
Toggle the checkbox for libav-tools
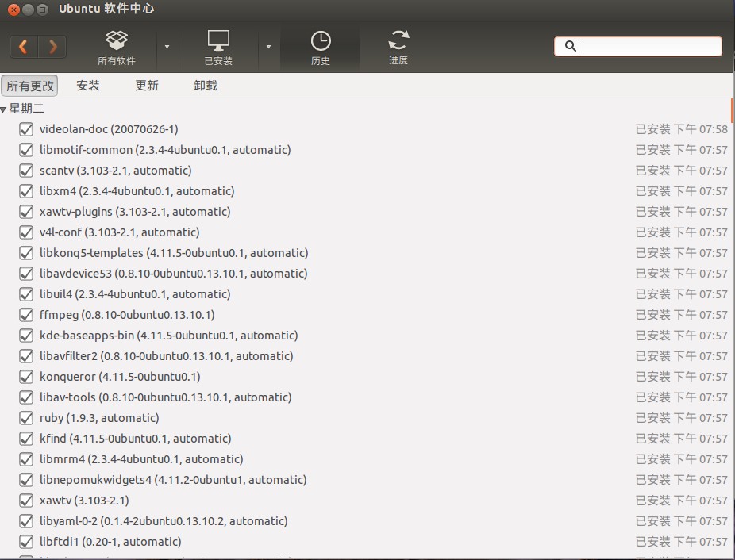pos(26,397)
